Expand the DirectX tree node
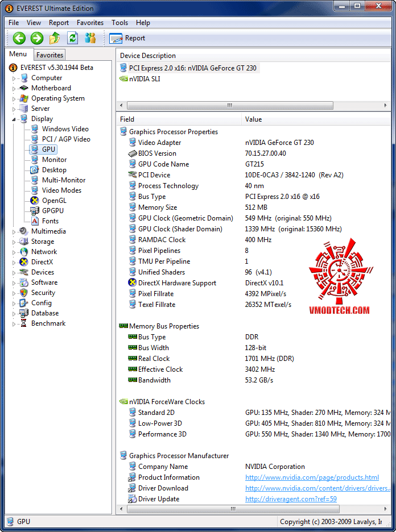This screenshot has height=532, width=396. [14, 262]
